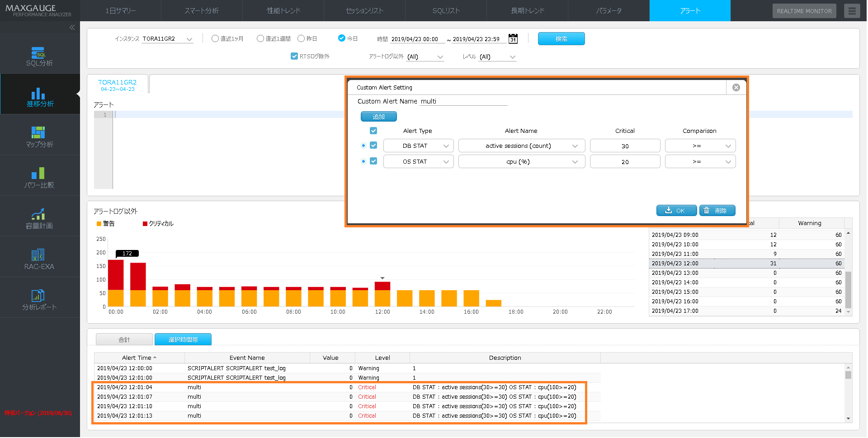Open the TORA11GR2 04-23 result tab
This screenshot has height=438, width=868.
coord(118,85)
